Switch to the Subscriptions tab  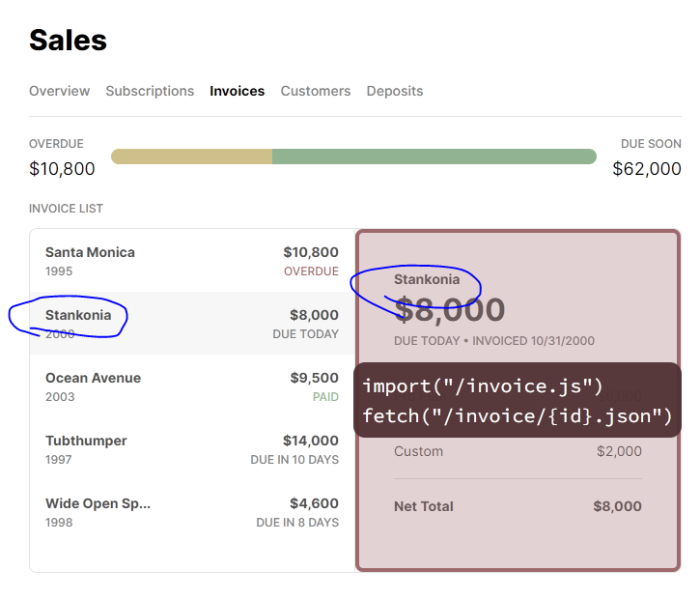[150, 91]
